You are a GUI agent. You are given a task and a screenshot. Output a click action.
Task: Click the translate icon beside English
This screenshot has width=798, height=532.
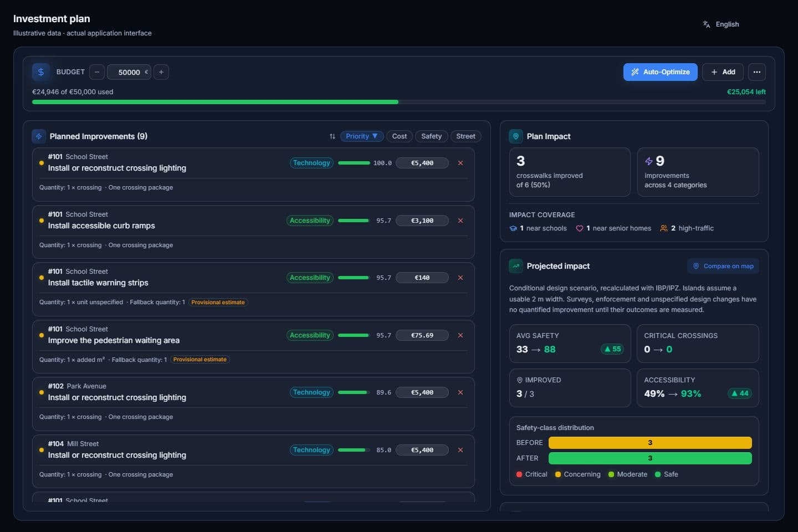pyautogui.click(x=707, y=24)
